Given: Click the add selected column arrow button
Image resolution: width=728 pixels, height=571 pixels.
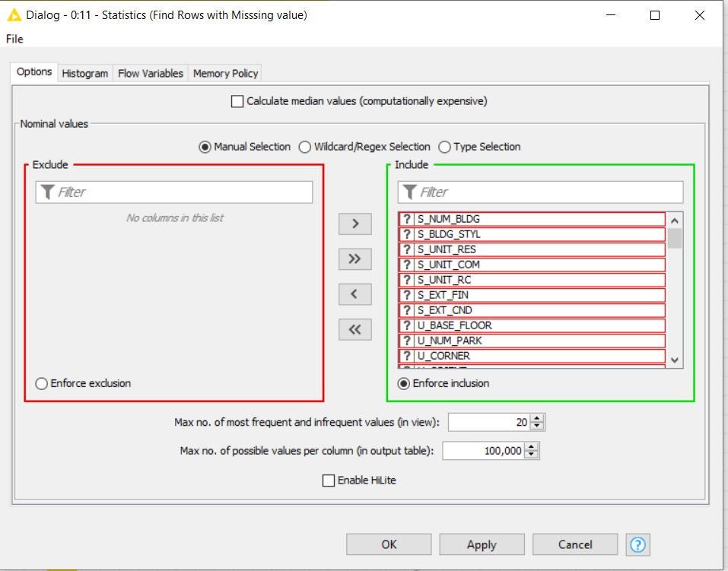Looking at the screenshot, I should click(355, 224).
